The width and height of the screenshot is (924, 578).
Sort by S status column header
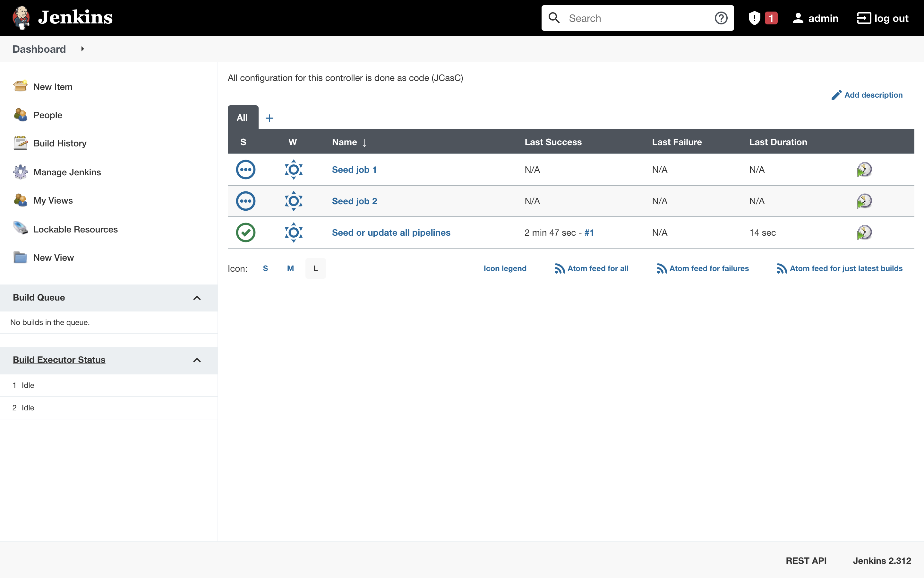[x=243, y=142]
